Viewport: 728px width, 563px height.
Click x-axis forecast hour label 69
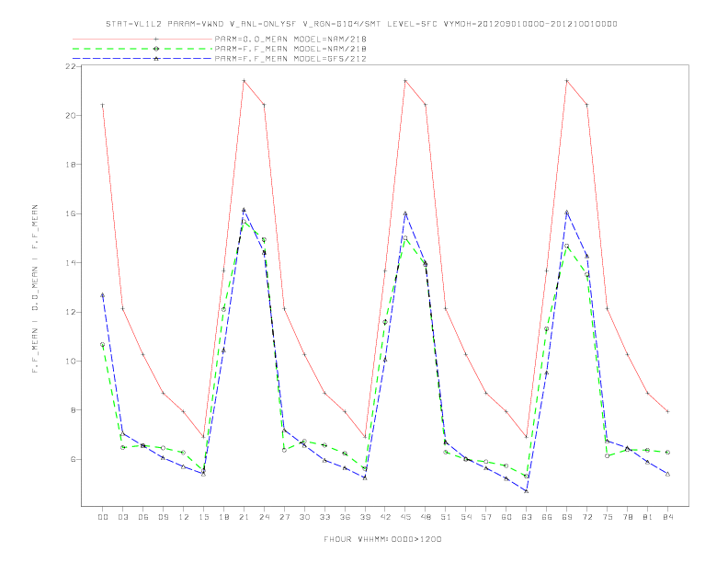567,517
